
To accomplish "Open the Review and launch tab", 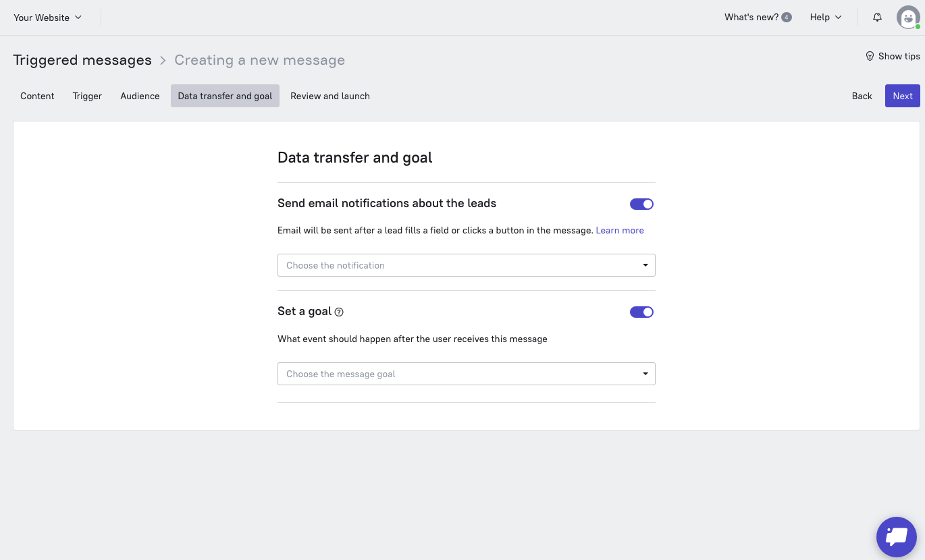I will coord(330,96).
